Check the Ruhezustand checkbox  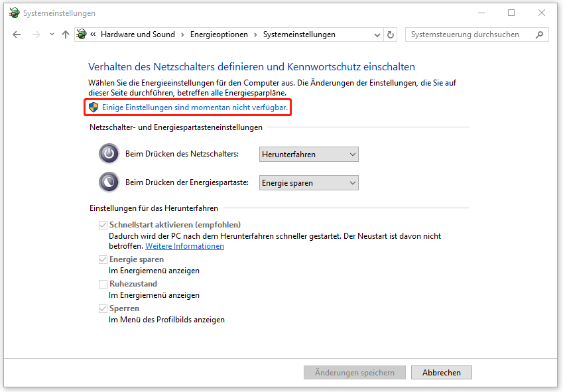[103, 284]
